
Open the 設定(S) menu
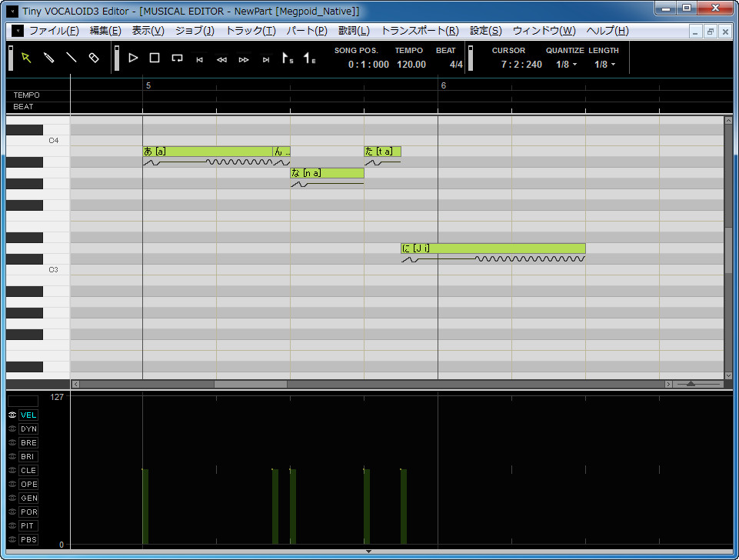[485, 31]
